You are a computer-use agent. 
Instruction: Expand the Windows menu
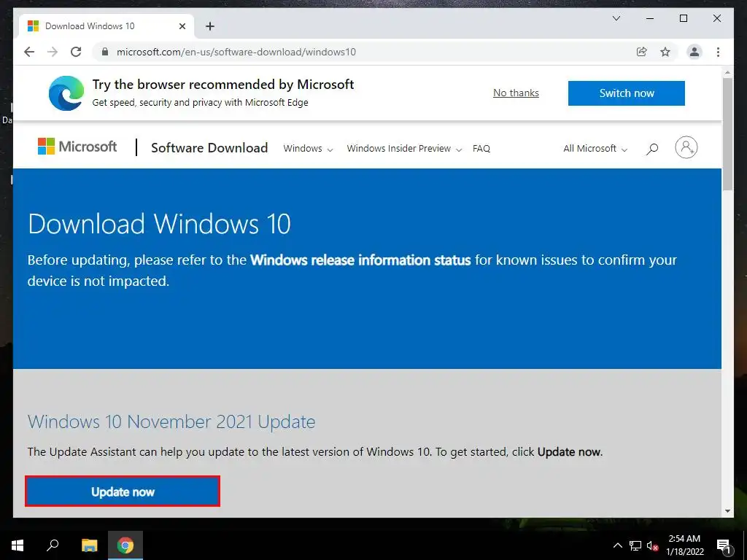308,149
